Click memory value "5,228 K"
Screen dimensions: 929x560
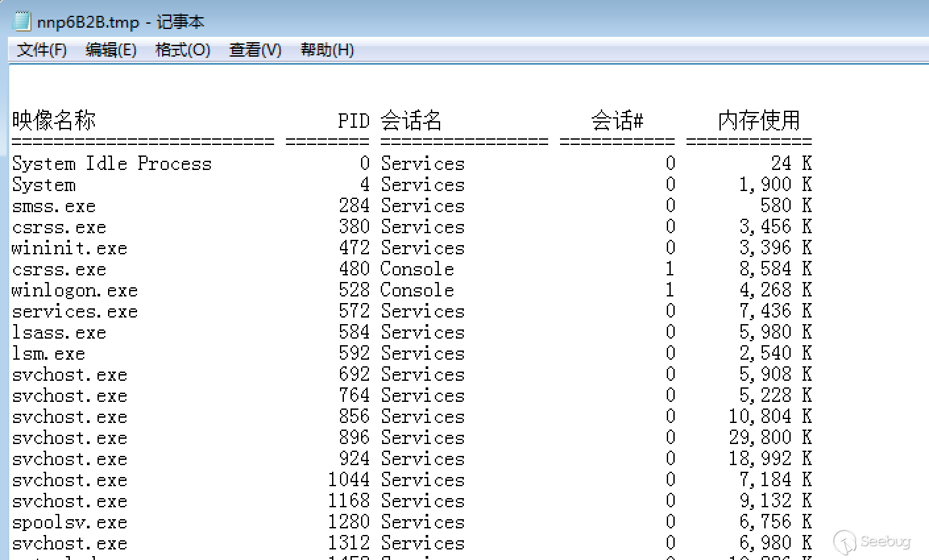[x=775, y=395]
